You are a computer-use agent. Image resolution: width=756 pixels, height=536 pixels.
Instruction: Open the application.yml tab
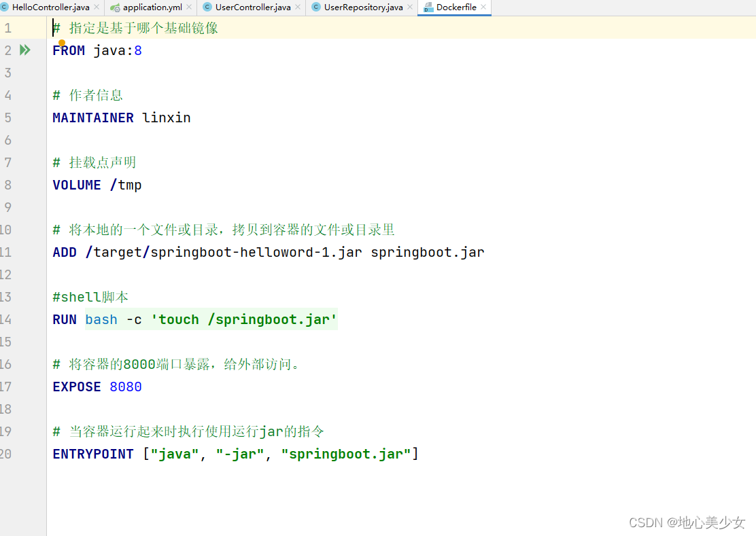152,7
